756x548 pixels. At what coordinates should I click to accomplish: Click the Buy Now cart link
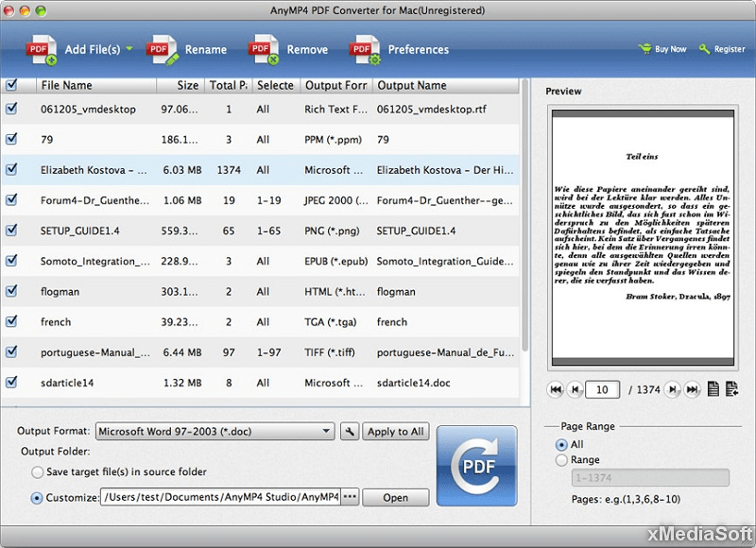[x=662, y=49]
